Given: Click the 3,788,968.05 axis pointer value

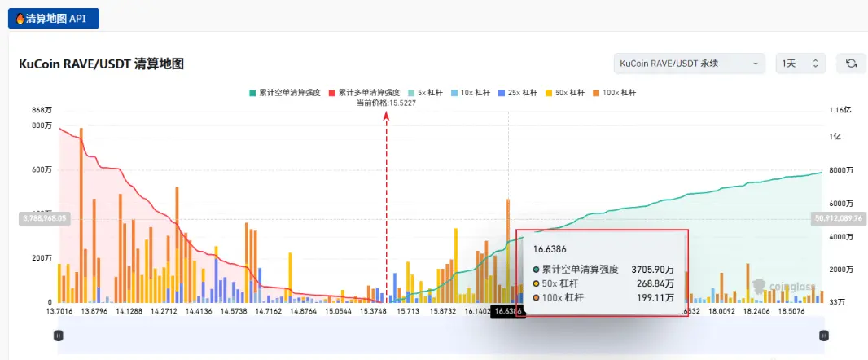Looking at the screenshot, I should [44, 218].
